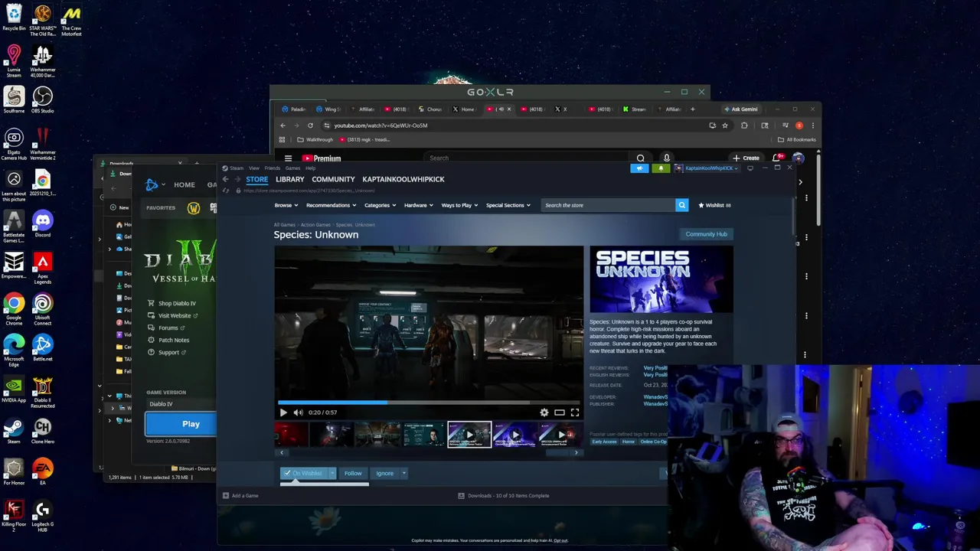The image size is (980, 551).
Task: Switch to the Steam COMMUNITY tab
Action: 333,179
